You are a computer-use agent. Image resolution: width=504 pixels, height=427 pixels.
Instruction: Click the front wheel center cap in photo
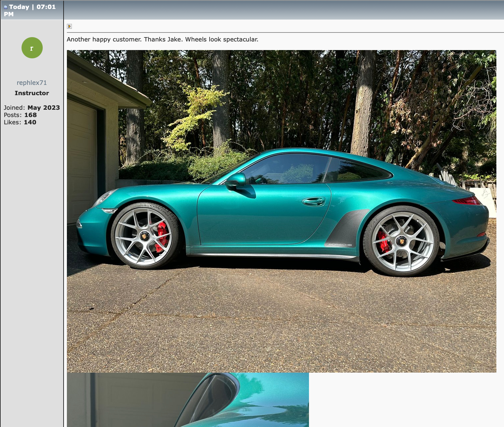pyautogui.click(x=144, y=236)
